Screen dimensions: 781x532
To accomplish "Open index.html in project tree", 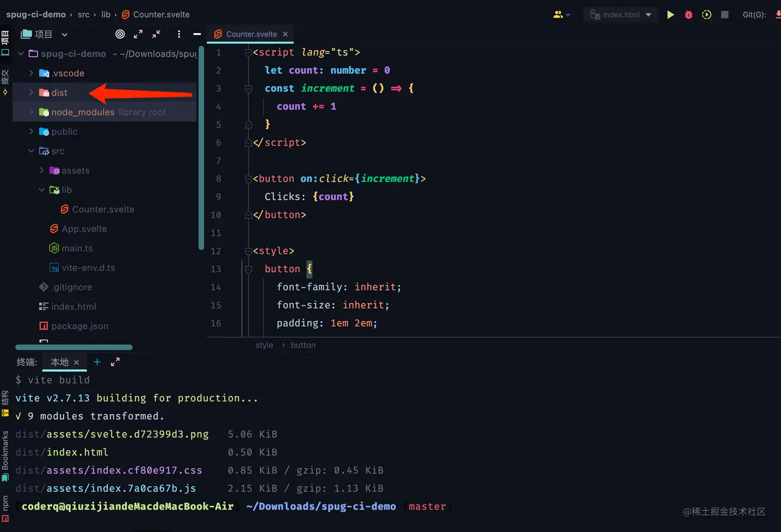I will pos(74,307).
